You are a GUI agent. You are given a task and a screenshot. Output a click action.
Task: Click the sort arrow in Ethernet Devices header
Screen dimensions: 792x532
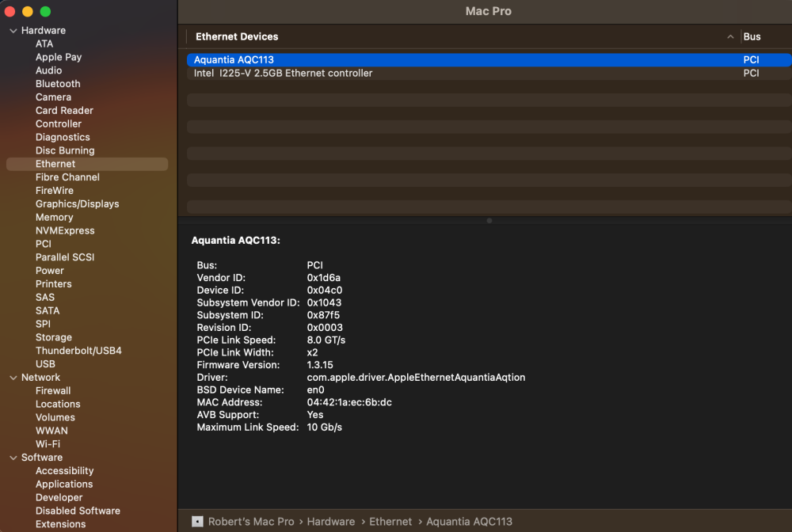point(730,37)
